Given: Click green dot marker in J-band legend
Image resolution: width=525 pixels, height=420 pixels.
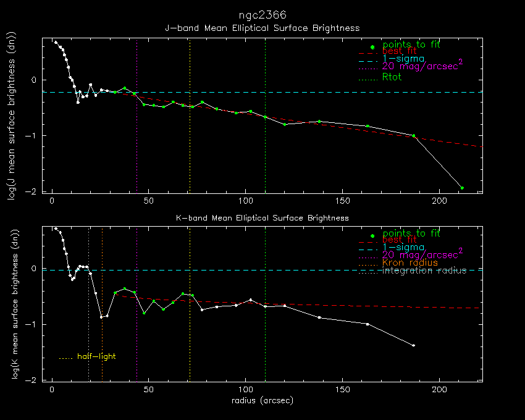Looking at the screenshot, I should 372,47.
